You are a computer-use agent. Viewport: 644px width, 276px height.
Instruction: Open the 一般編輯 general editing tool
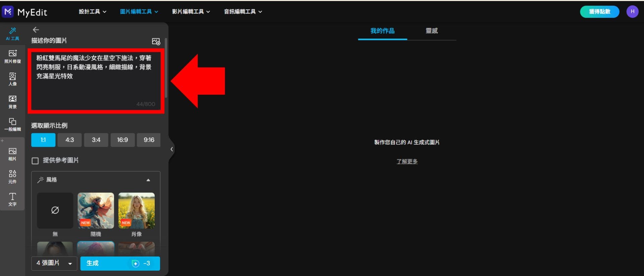(12, 124)
